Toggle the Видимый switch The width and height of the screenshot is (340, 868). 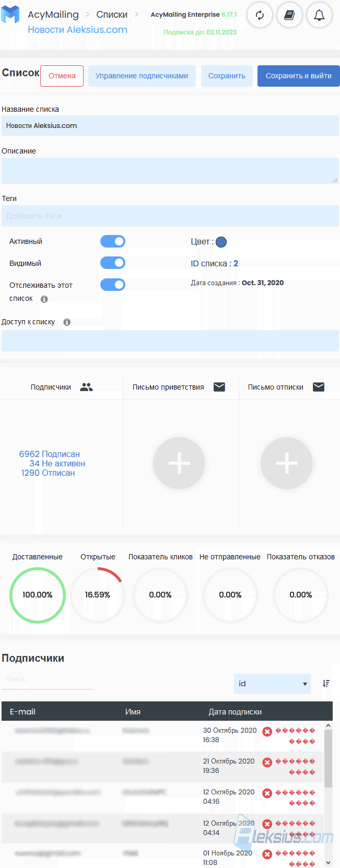coord(113,263)
